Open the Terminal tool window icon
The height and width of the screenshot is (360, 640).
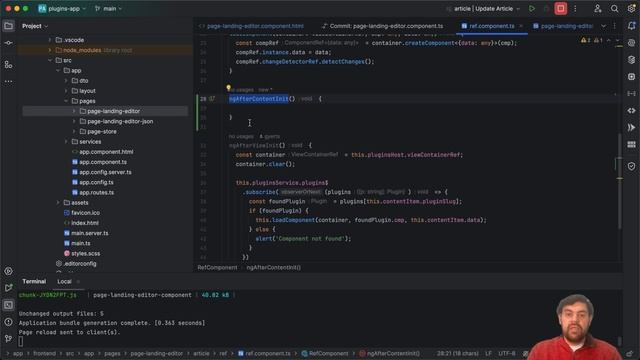pyautogui.click(x=8, y=305)
